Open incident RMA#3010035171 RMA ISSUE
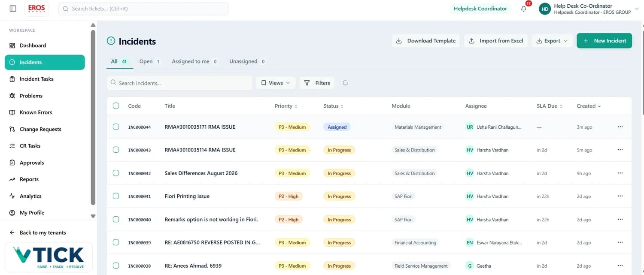The height and width of the screenshot is (275, 644). coord(200,127)
